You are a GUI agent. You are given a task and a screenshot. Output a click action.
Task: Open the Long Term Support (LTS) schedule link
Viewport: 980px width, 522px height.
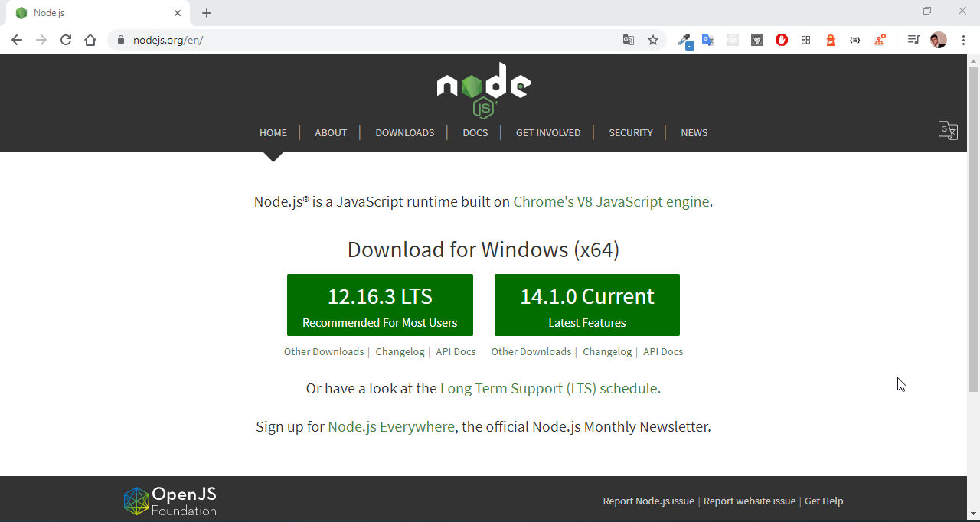[x=549, y=389]
